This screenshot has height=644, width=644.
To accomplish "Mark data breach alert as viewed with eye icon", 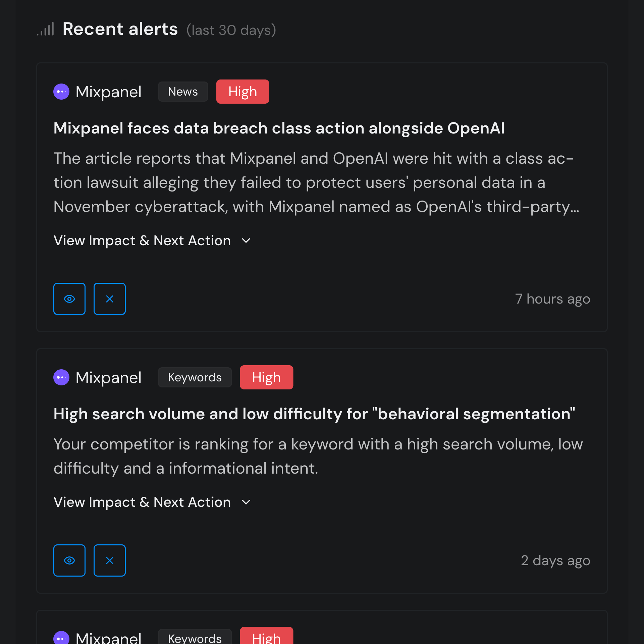I will pyautogui.click(x=69, y=299).
